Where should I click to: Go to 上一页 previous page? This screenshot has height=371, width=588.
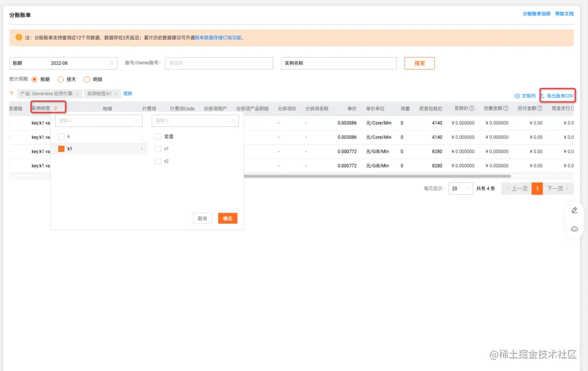click(517, 189)
